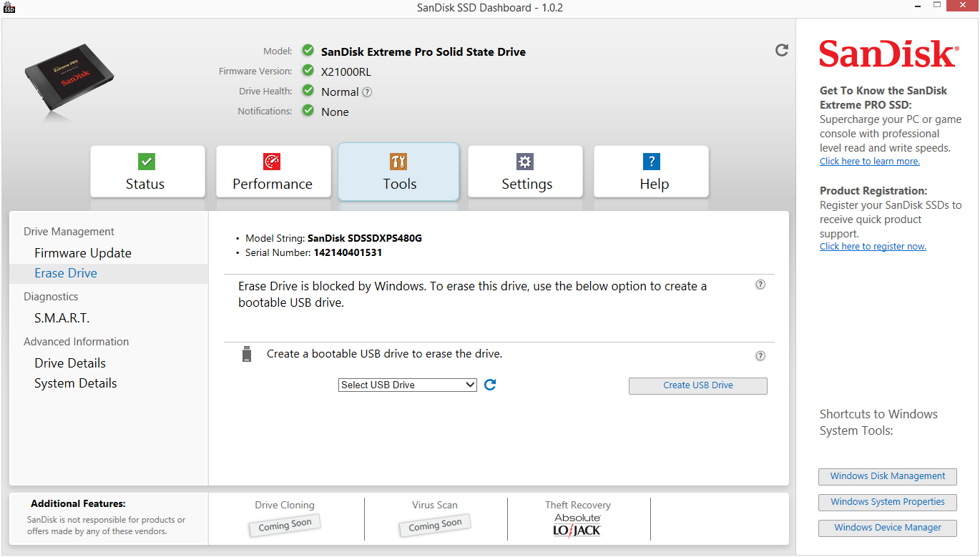The height and width of the screenshot is (557, 980).
Task: Click 'Click here to register now' link
Action: point(873,247)
